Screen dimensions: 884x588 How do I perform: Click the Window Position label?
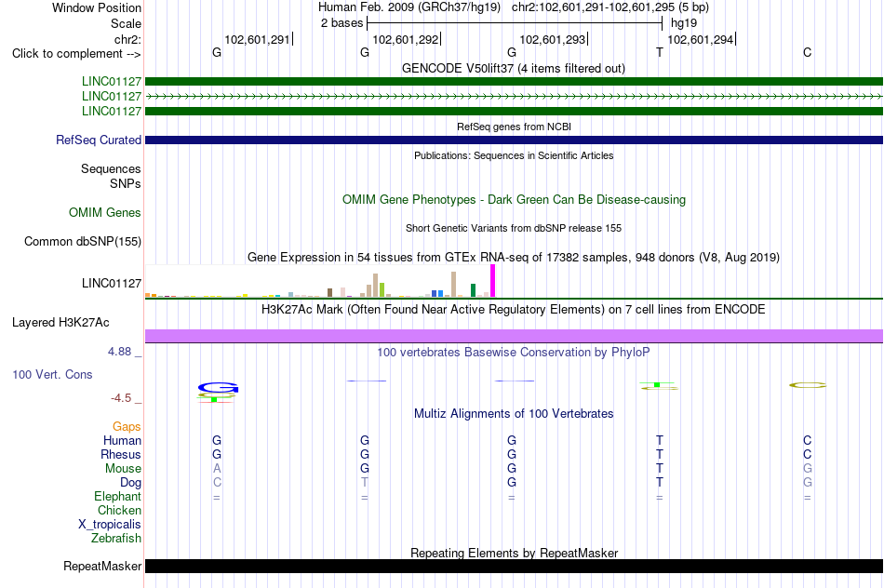97,7
